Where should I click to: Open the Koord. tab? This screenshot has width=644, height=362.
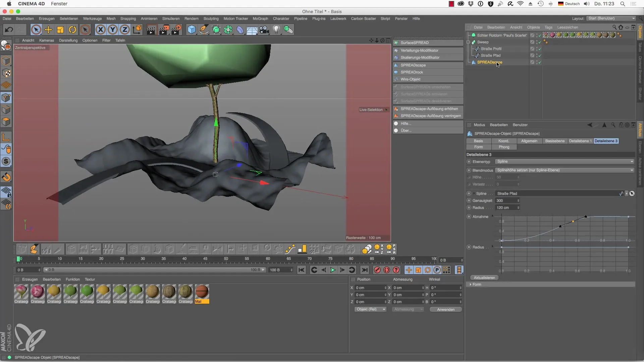coord(504,141)
